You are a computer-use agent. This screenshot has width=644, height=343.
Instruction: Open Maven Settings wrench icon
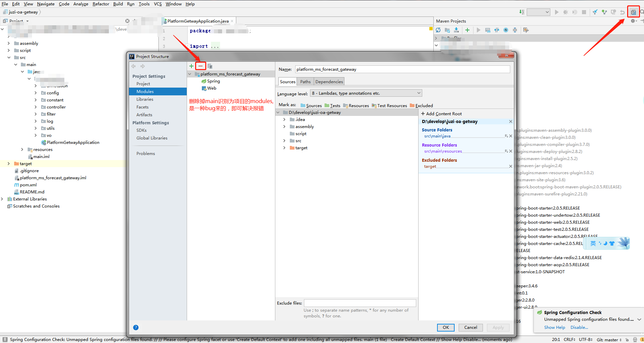point(526,30)
